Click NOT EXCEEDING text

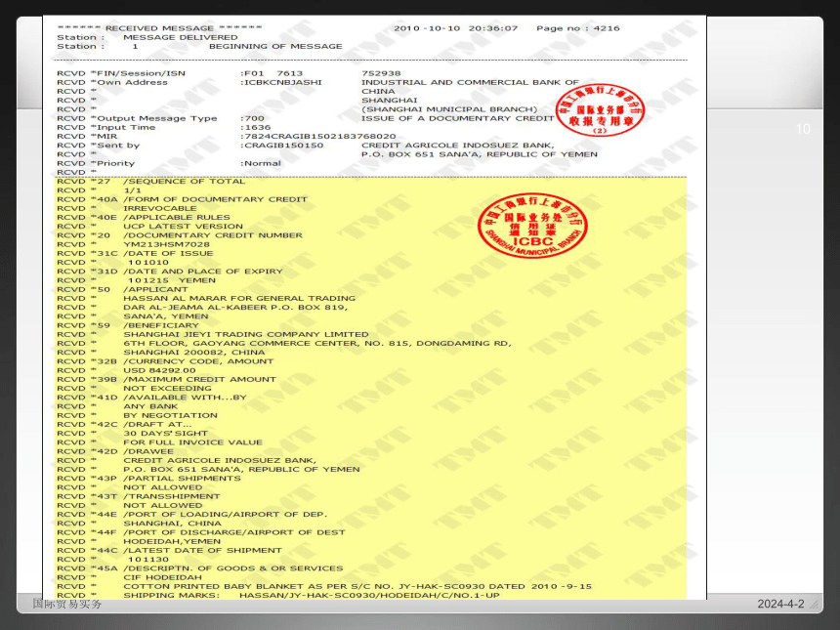tap(168, 389)
